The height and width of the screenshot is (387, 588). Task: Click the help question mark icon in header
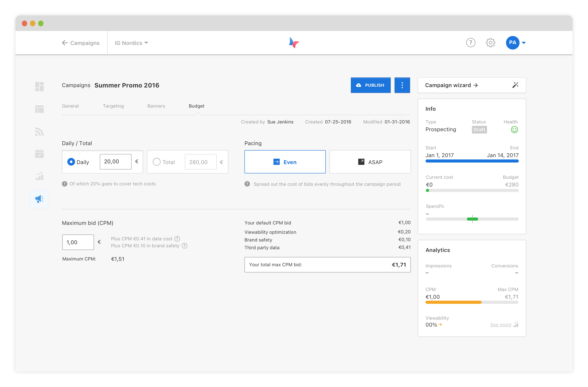point(470,43)
